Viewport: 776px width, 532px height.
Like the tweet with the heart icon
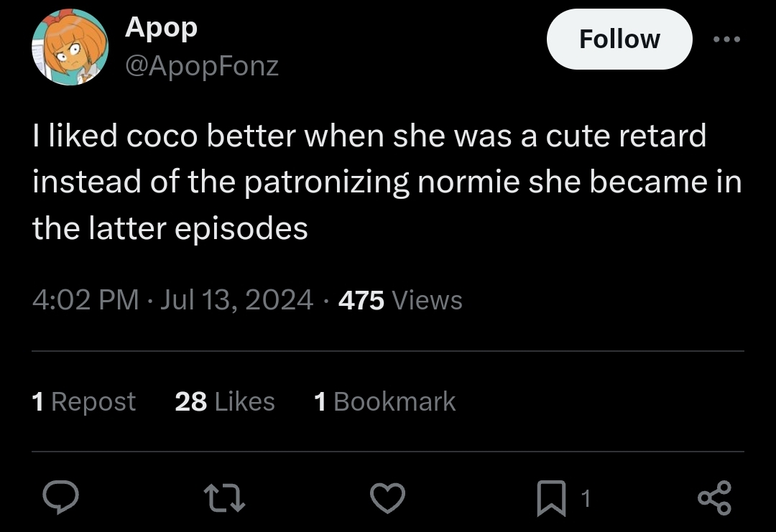[388, 498]
